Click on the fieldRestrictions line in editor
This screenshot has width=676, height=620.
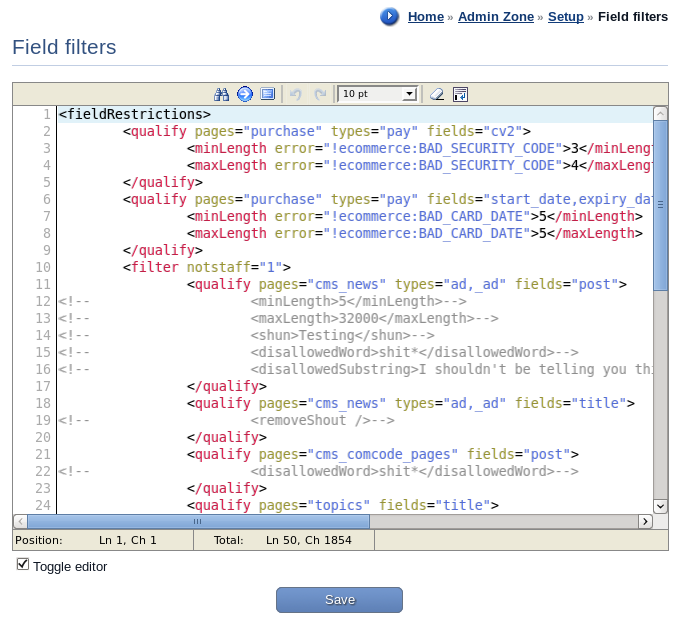pyautogui.click(x=135, y=114)
